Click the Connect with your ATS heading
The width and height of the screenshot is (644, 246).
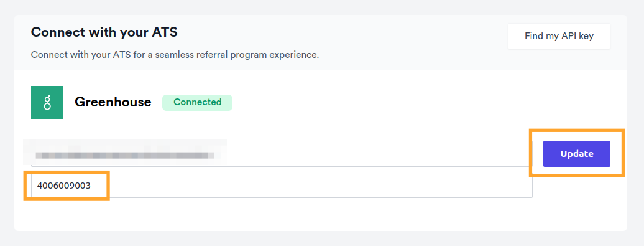(104, 32)
